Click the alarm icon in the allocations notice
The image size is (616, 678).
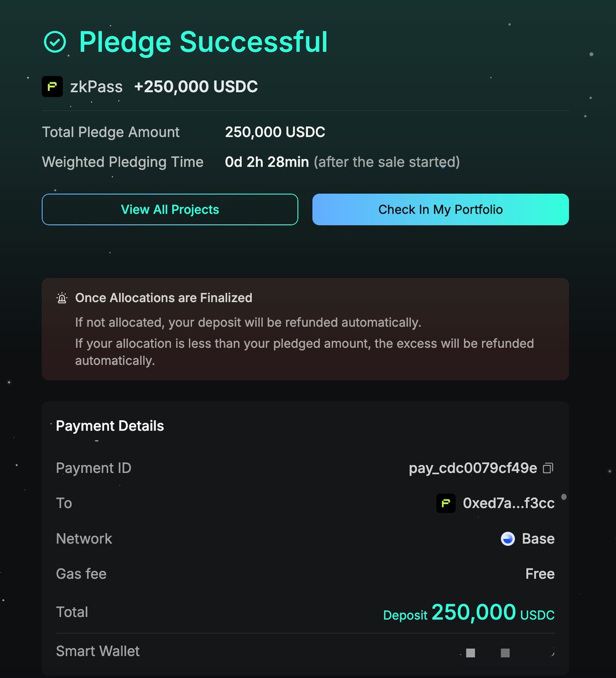[x=62, y=298]
